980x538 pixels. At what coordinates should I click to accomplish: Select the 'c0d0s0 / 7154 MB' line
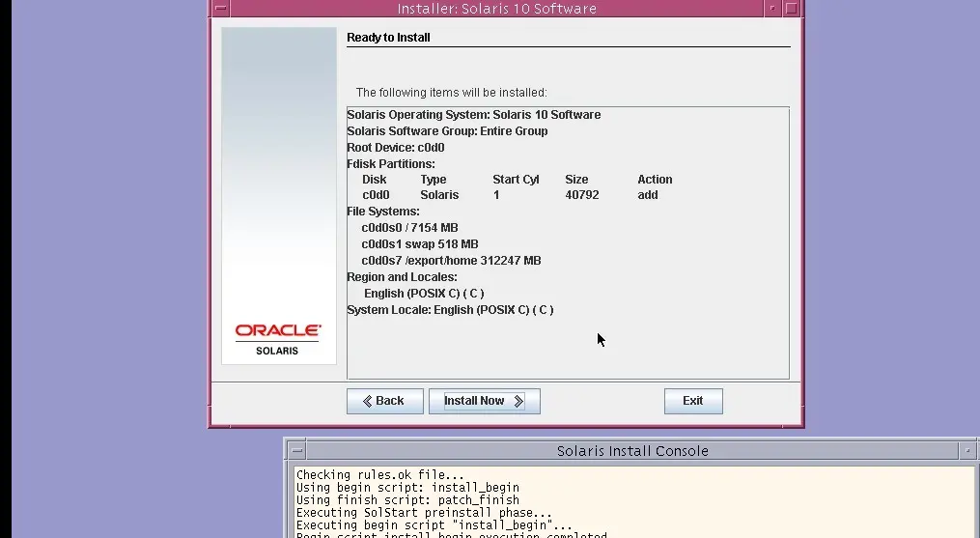409,228
